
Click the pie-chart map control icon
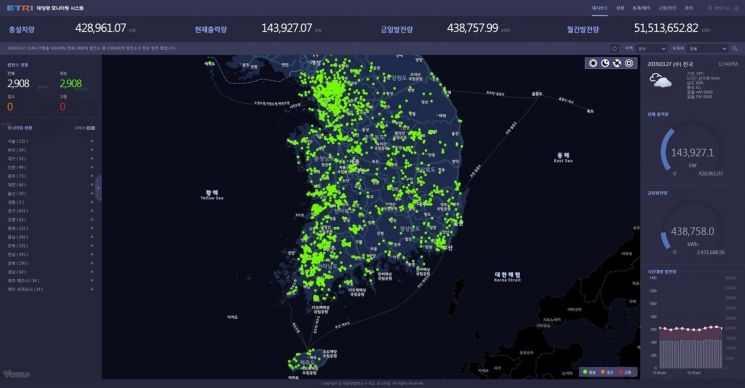click(605, 63)
